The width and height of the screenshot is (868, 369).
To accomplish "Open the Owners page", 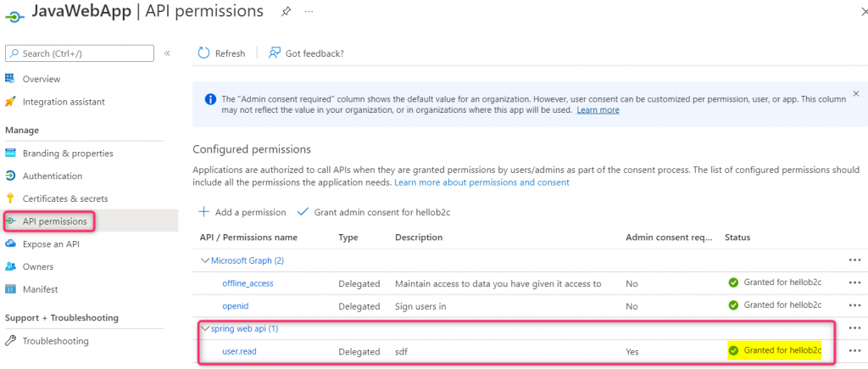I will point(37,267).
